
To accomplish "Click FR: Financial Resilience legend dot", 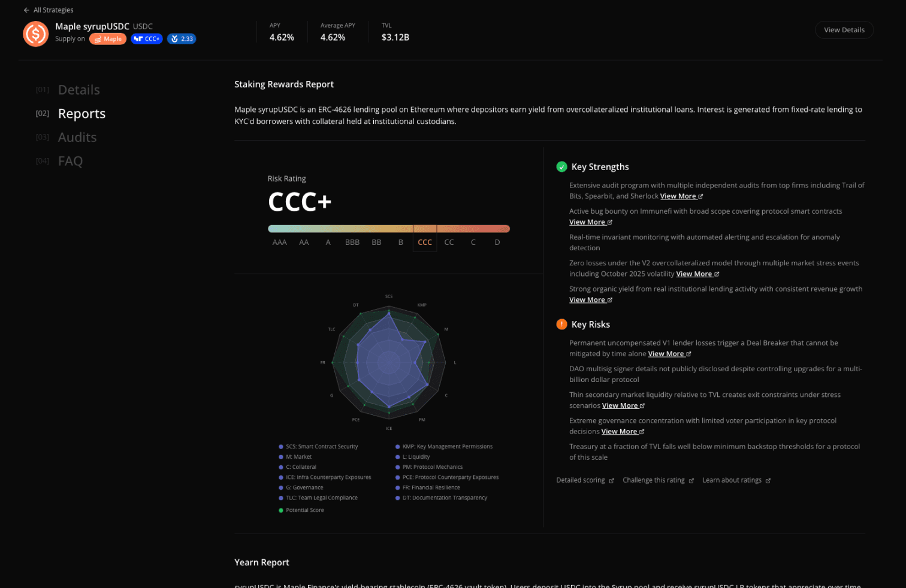I will coord(398,487).
